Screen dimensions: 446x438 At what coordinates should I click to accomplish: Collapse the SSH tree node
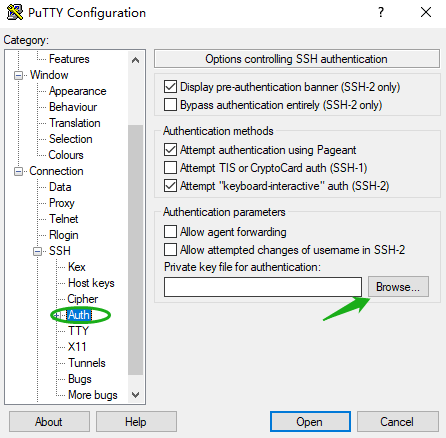(38, 251)
